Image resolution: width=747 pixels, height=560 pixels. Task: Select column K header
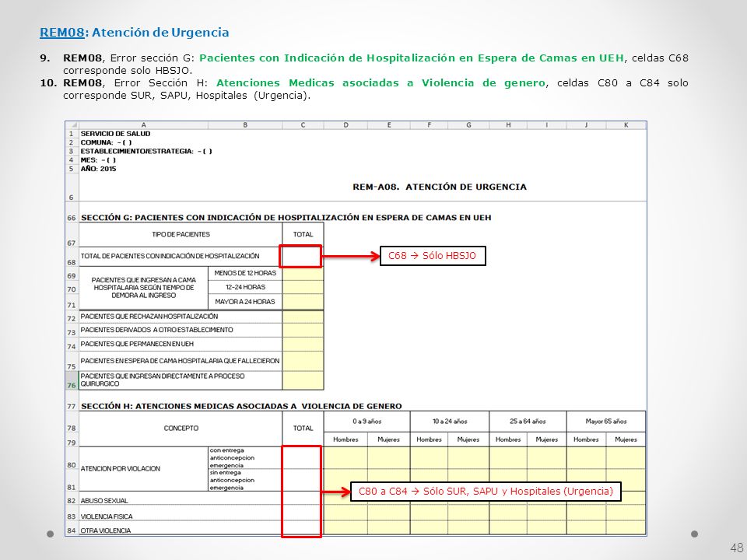(626, 125)
